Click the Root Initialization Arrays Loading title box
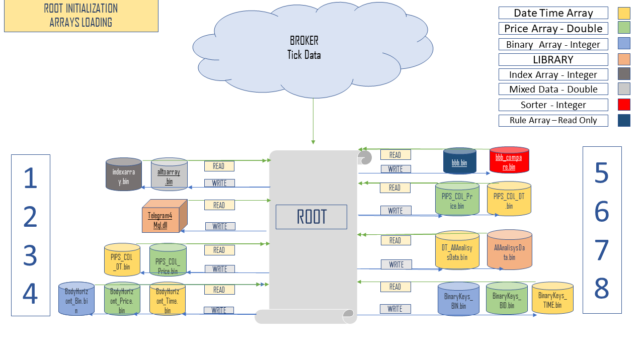 click(81, 16)
